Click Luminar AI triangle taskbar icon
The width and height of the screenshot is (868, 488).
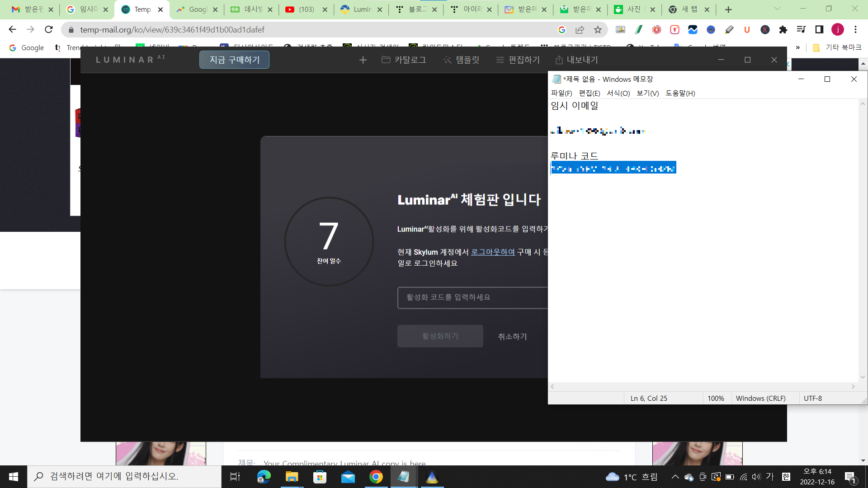(432, 477)
